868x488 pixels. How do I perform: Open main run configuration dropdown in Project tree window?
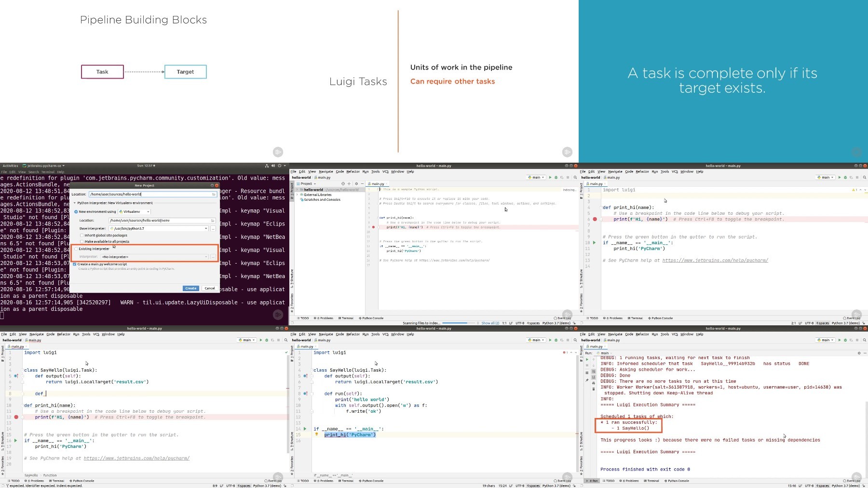pyautogui.click(x=536, y=178)
